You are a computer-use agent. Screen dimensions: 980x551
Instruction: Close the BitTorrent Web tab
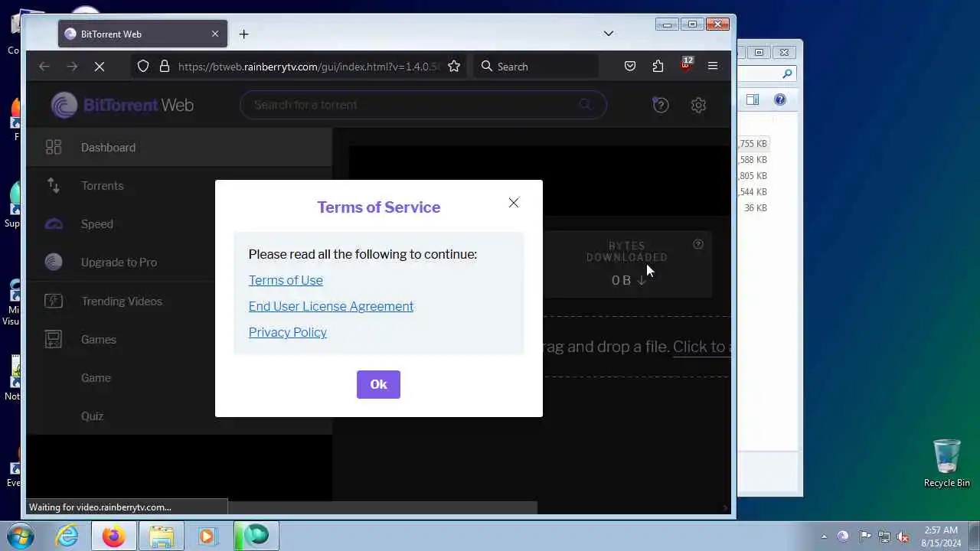coord(215,34)
